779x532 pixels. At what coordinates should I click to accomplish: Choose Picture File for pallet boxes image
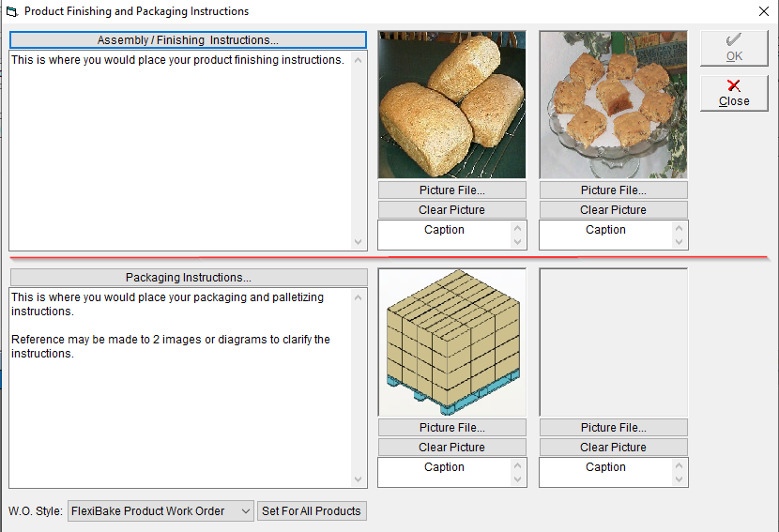point(452,428)
